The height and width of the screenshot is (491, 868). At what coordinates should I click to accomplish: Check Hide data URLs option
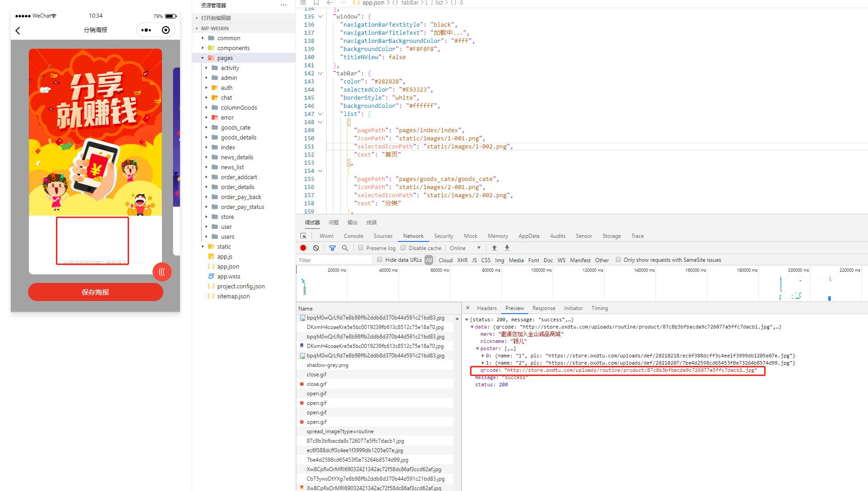(x=379, y=259)
